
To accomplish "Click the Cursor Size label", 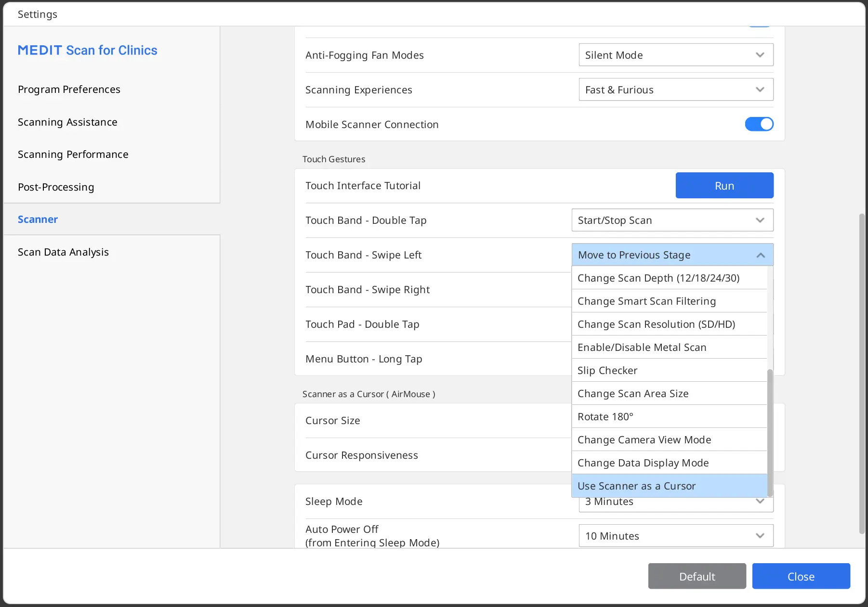I will point(333,420).
